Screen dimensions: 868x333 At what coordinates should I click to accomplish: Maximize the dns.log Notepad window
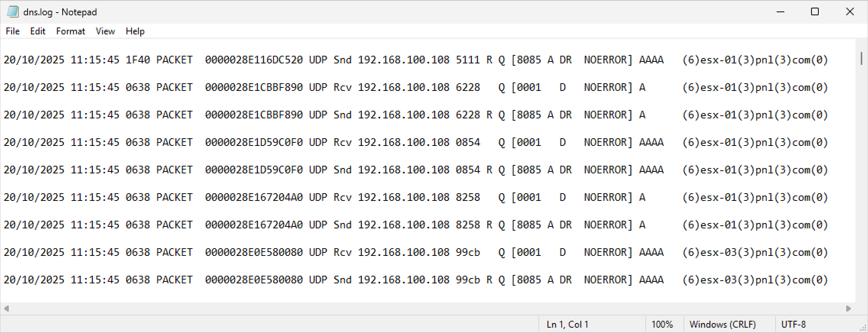pyautogui.click(x=815, y=12)
